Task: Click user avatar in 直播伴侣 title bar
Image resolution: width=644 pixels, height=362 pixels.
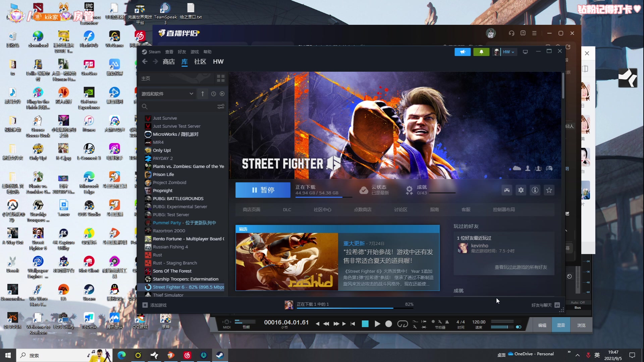Action: [491, 33]
